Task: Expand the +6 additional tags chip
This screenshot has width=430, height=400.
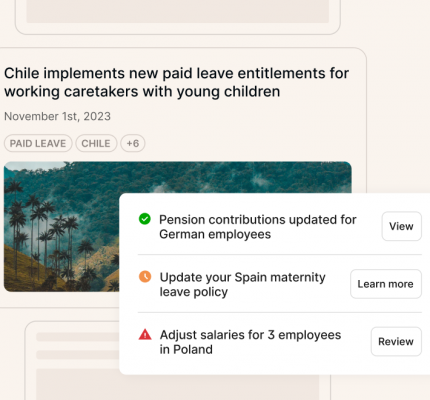Action: click(133, 144)
